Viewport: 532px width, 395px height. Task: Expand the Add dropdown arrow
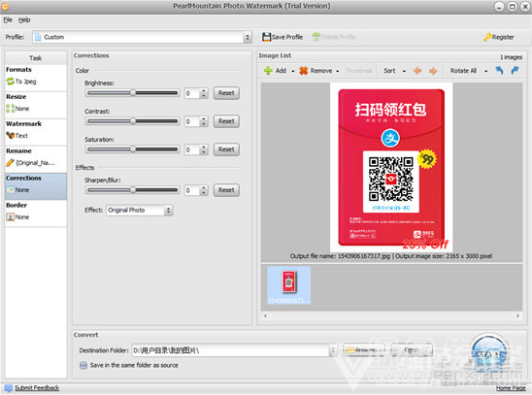(293, 71)
